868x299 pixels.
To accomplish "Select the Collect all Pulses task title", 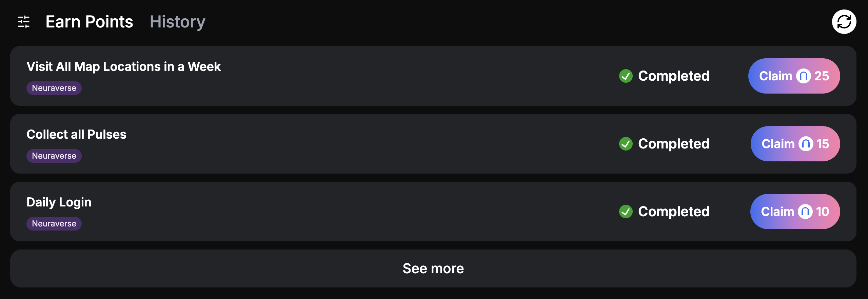I will click(76, 134).
